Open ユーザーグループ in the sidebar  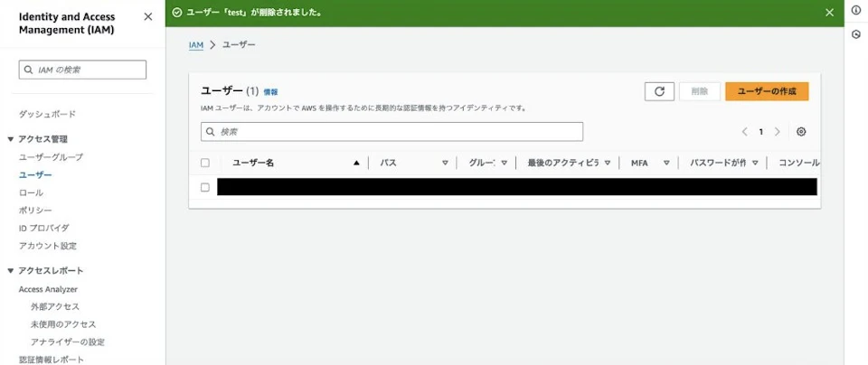[51, 157]
